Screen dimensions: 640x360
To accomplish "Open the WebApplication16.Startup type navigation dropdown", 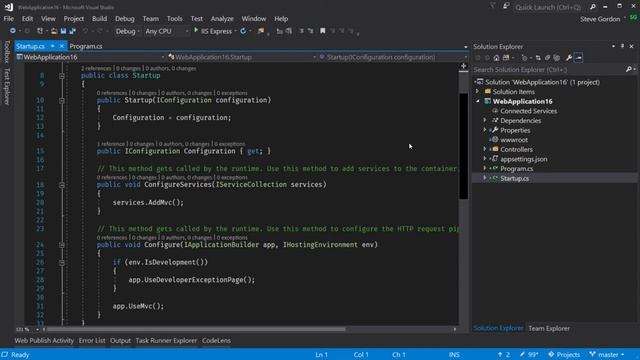I will coord(242,57).
